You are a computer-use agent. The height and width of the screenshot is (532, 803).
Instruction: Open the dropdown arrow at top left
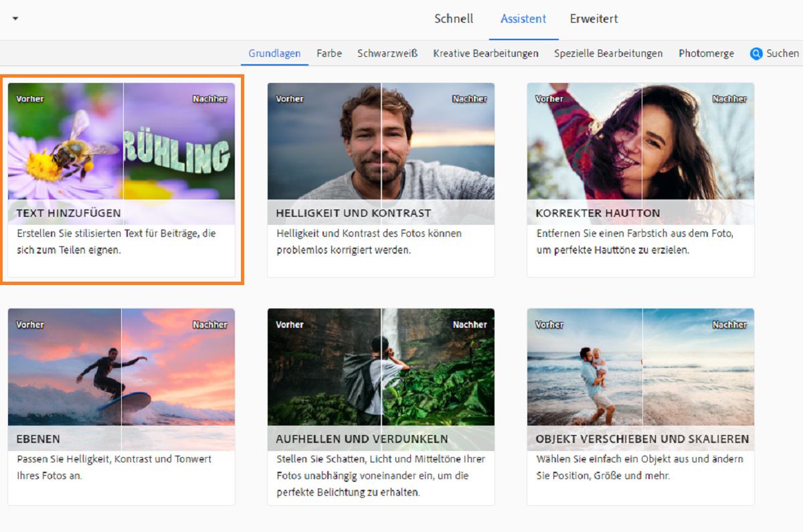click(x=15, y=19)
